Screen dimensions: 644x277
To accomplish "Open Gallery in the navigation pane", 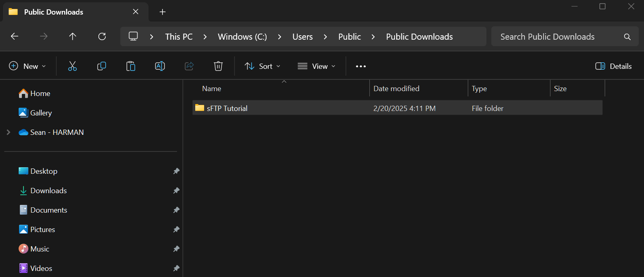I will 35,113.
